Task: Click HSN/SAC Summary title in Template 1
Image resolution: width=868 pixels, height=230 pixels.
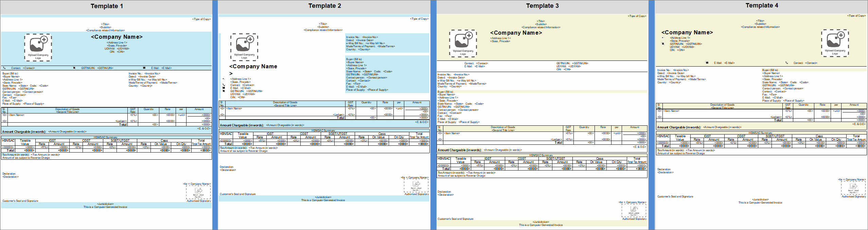Action: [105, 137]
